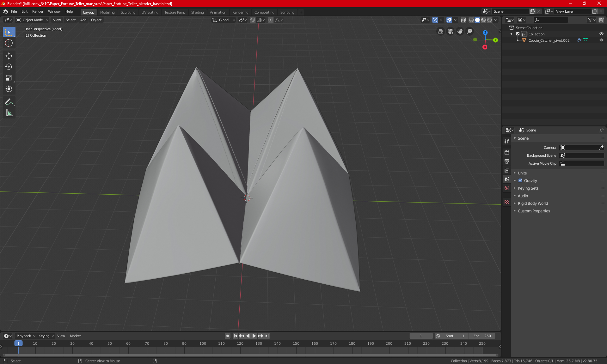Activate the Annotate pencil tool
607x364 pixels.
pos(9,102)
